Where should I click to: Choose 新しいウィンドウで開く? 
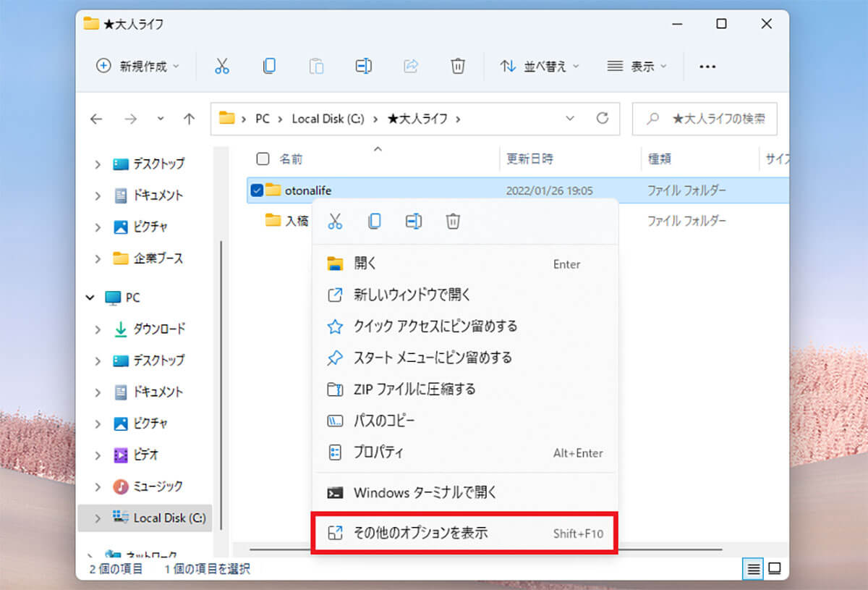tap(464, 295)
